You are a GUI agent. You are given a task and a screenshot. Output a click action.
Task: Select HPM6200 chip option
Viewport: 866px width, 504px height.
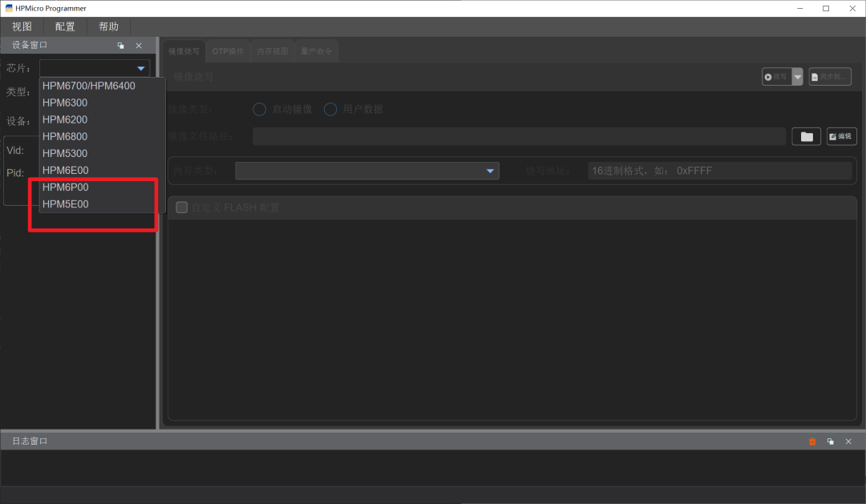click(x=102, y=119)
